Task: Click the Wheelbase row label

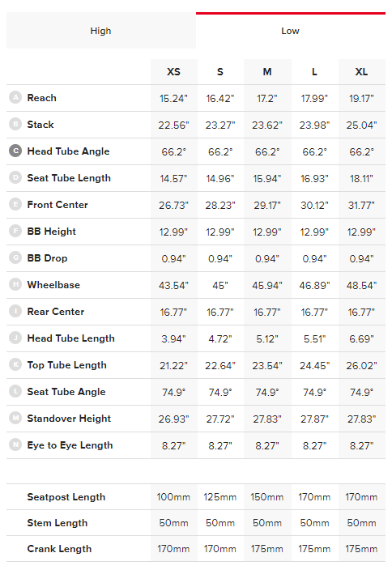Action: (x=53, y=285)
